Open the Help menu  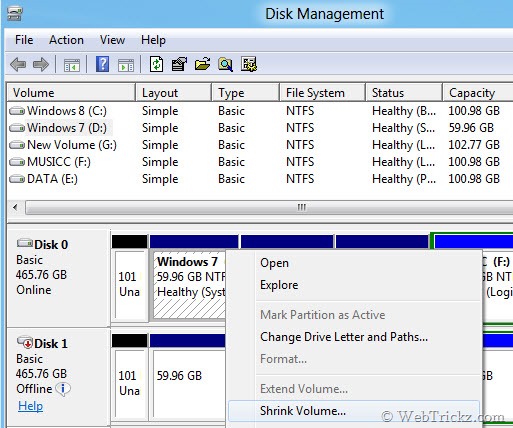153,40
